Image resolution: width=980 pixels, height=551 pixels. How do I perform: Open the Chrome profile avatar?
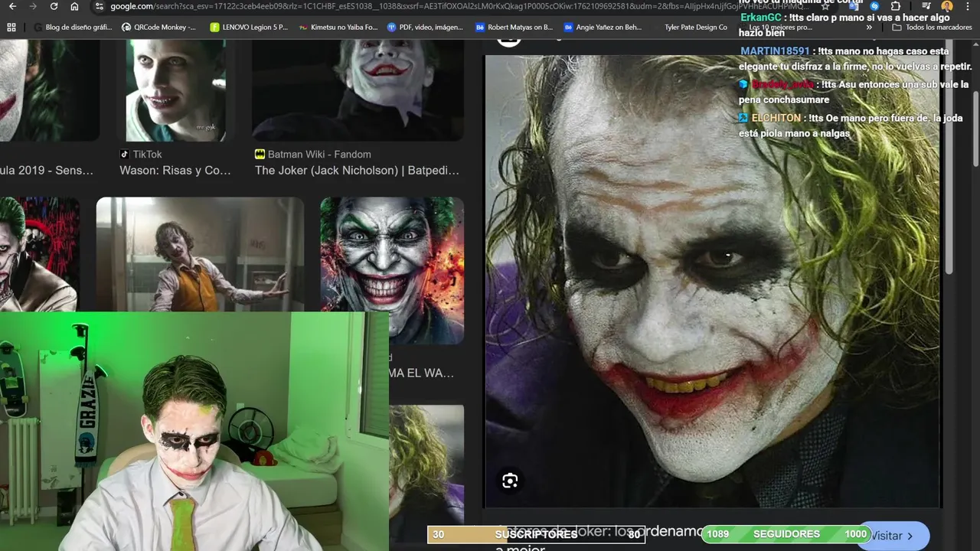(x=947, y=6)
